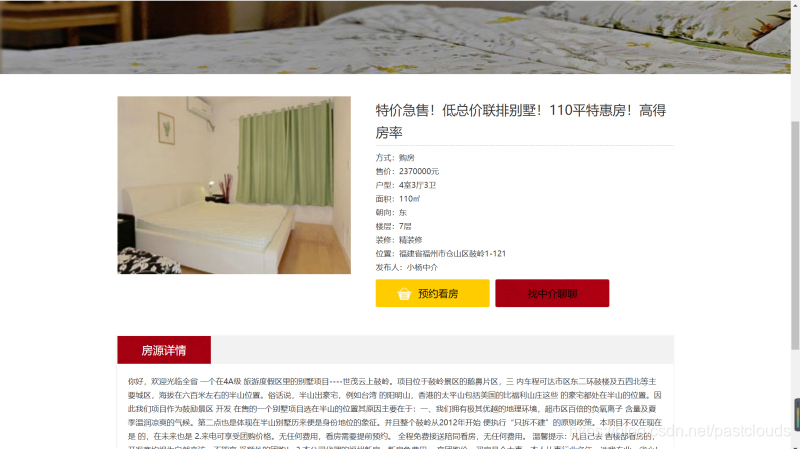Image resolution: width=800 pixels, height=449 pixels.
Task: Click the 方式 购房 line
Action: [x=395, y=158]
